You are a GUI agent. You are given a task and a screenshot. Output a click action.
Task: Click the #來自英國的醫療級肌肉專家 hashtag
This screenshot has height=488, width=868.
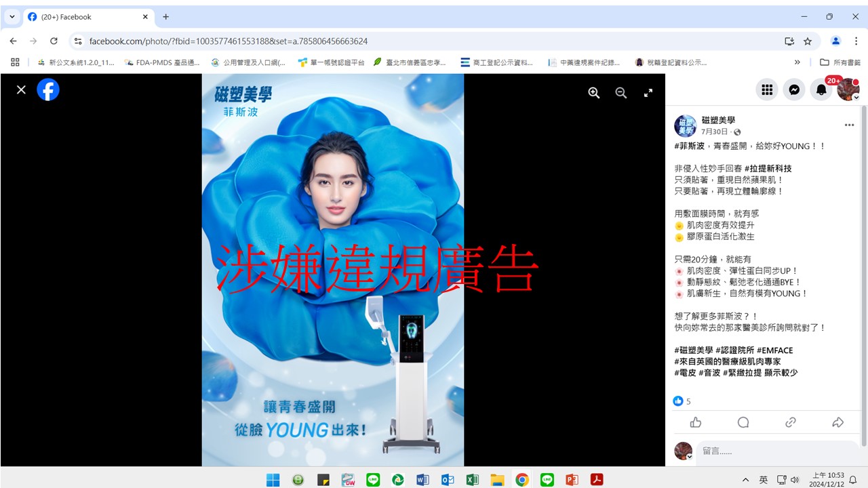(x=728, y=361)
